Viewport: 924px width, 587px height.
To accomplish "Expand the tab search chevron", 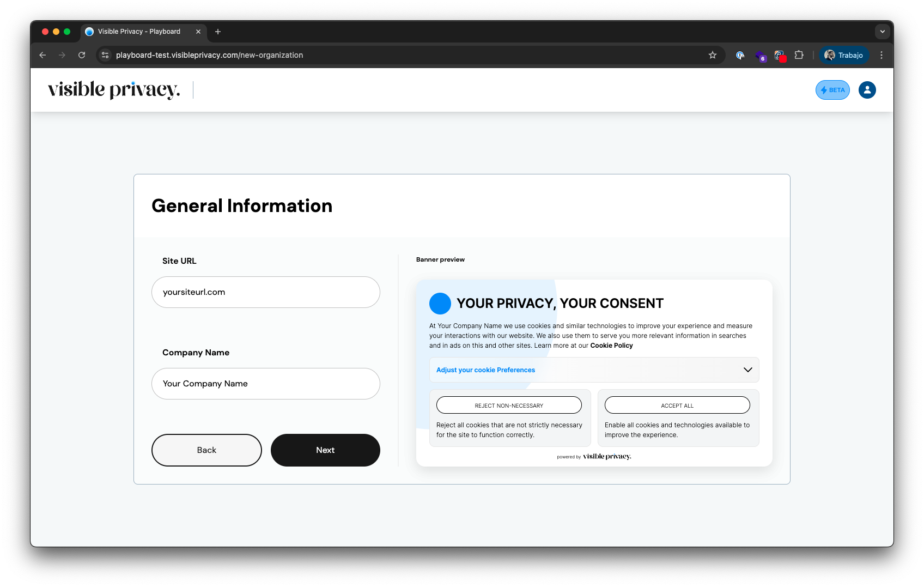I will 882,32.
